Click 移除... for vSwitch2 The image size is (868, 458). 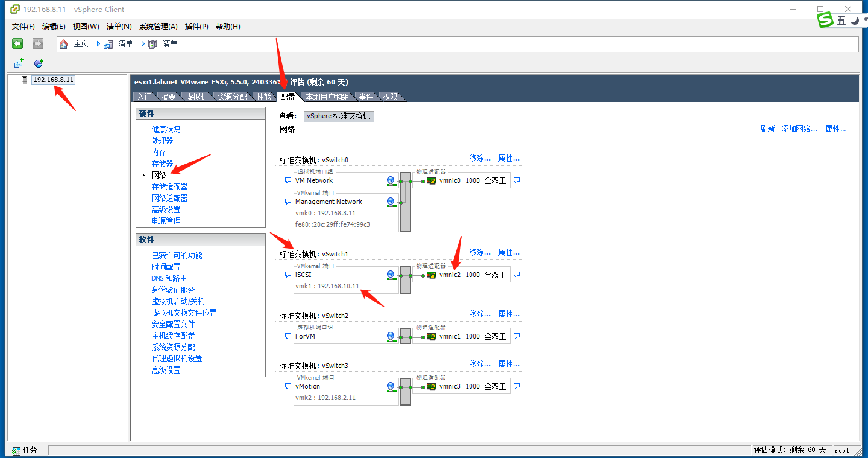(x=480, y=314)
